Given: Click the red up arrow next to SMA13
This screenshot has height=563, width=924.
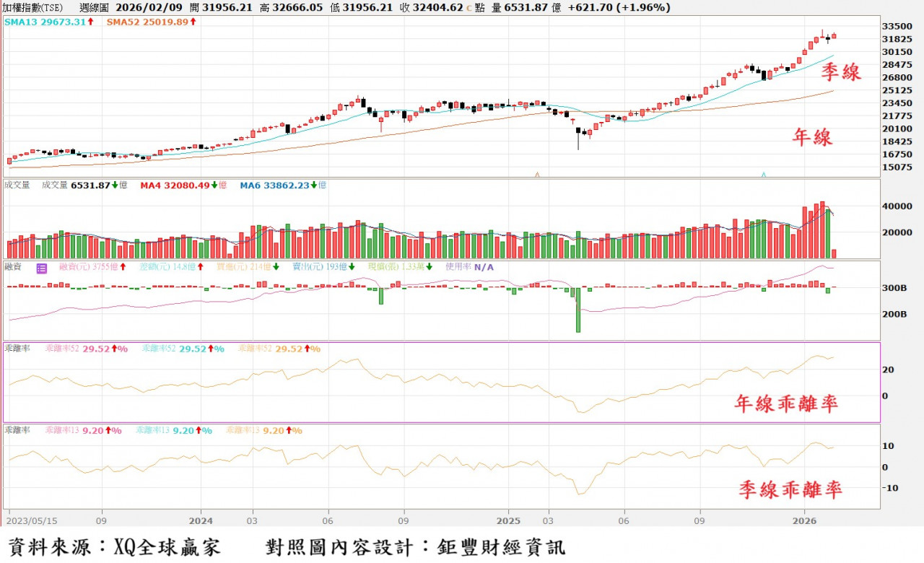Looking at the screenshot, I should pos(91,22).
